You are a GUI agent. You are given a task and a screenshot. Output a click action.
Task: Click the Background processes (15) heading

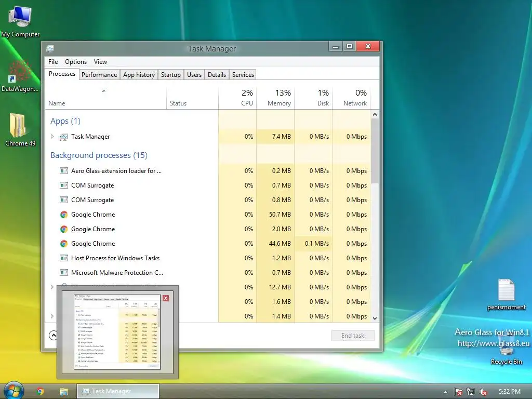99,155
